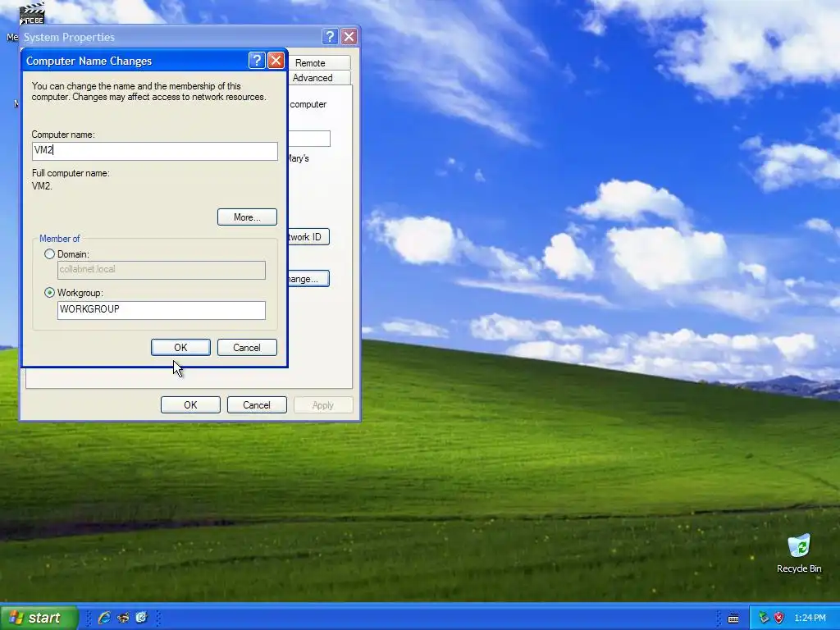Click the movie clapperboard desktop icon
Viewport: 840px width, 630px height.
tap(32, 13)
